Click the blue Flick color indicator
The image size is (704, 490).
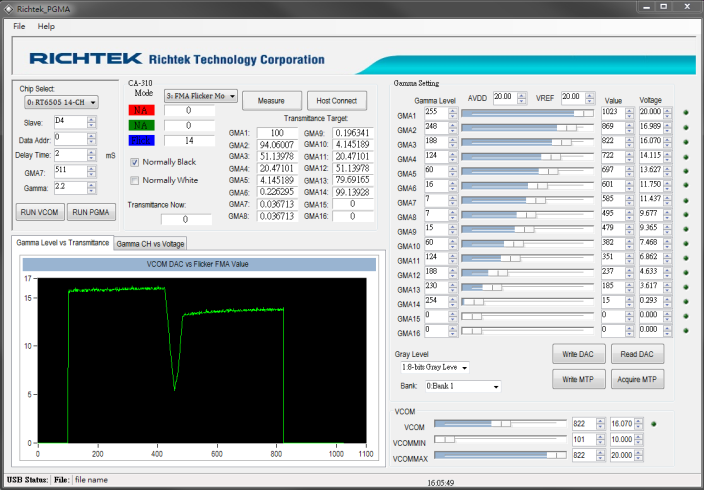[141, 141]
